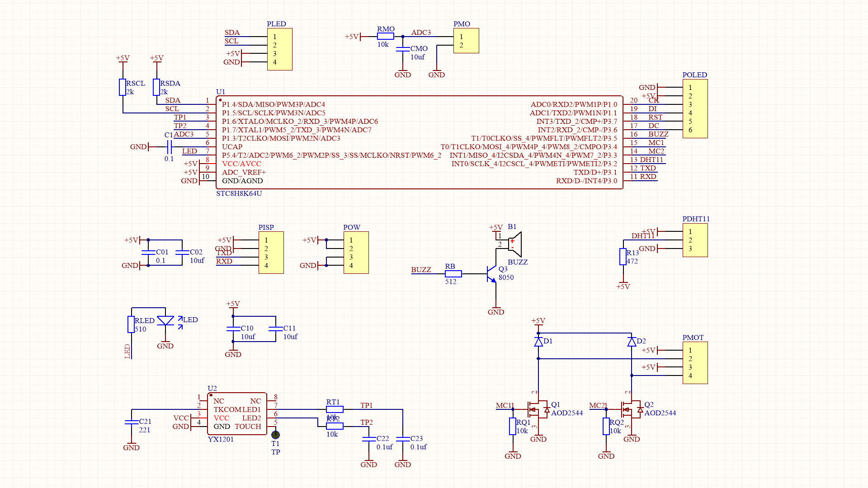Screen dimensions: 868x488
Task: Select the STC8H8K64U part name label
Action: tap(239, 193)
